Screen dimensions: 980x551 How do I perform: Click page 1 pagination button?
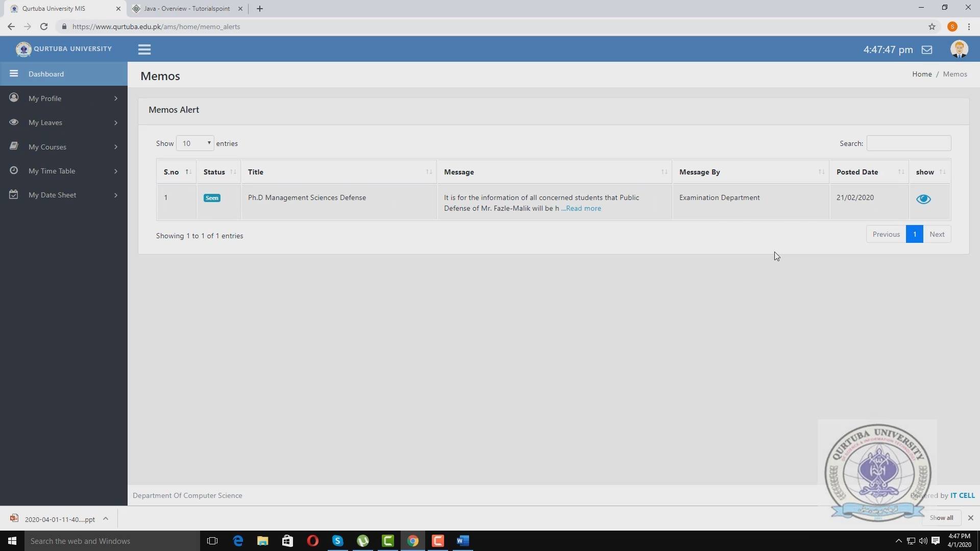click(x=915, y=234)
